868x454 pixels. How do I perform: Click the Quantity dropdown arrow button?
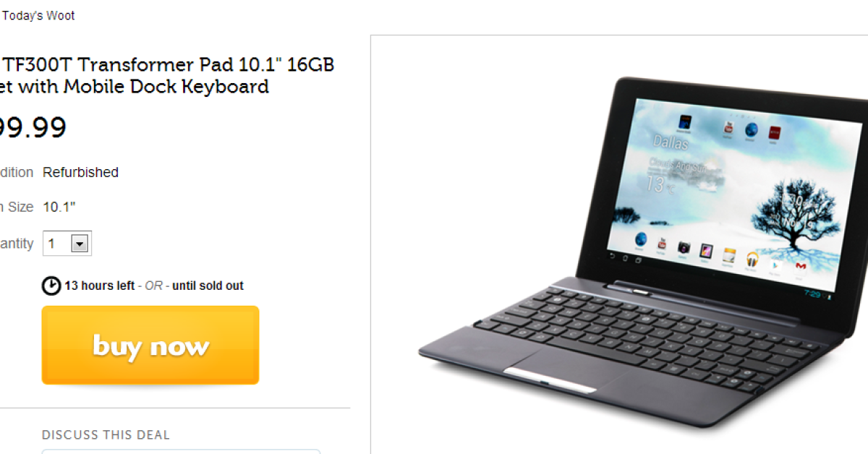coord(80,244)
